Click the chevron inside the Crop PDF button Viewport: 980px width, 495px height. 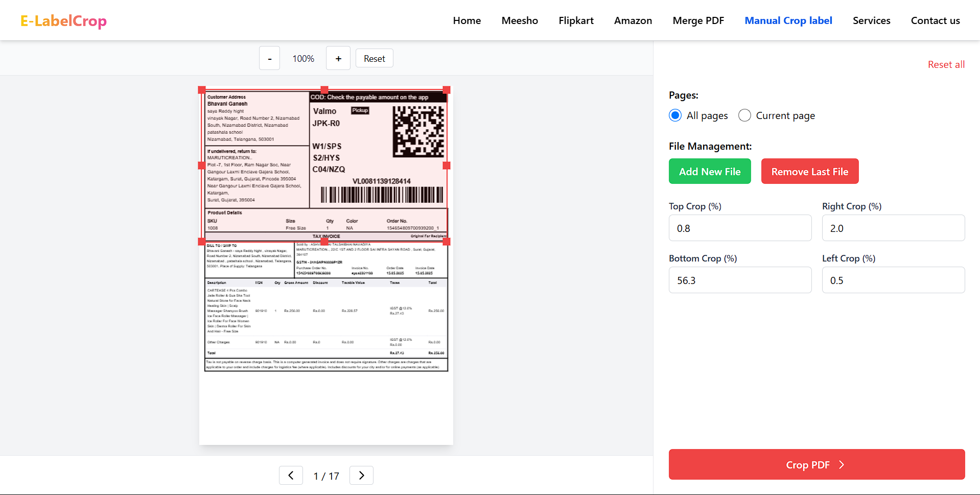click(x=841, y=465)
